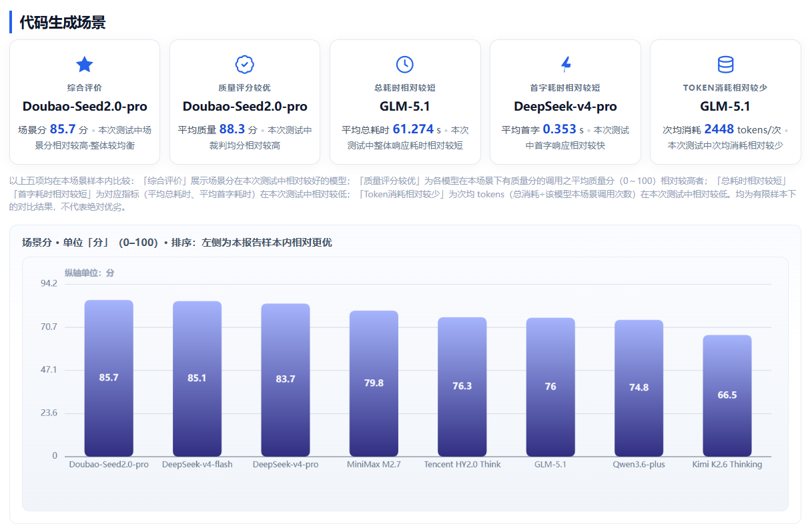Click the MiniMax M2.7 x-axis label
This screenshot has width=810, height=532.
tap(374, 465)
